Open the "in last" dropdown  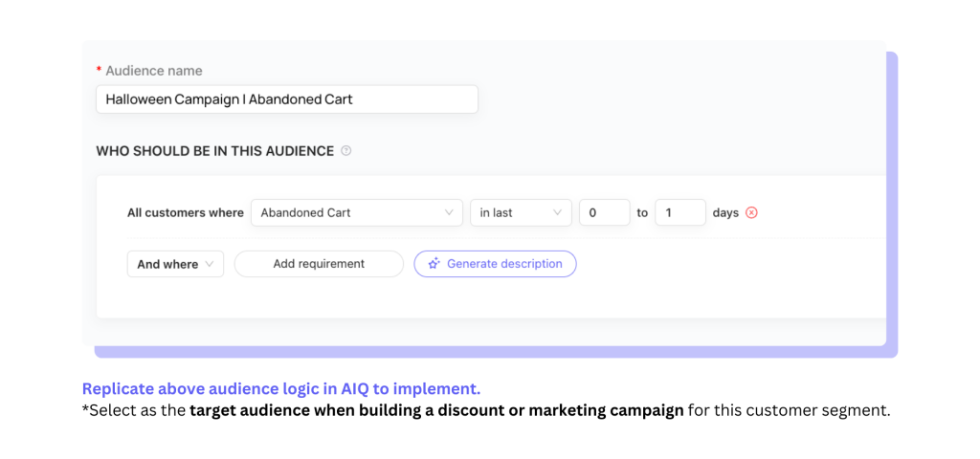521,212
